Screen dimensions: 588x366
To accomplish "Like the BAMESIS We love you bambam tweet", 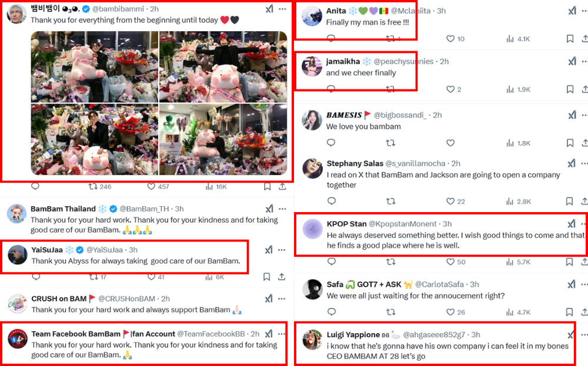I will [450, 143].
